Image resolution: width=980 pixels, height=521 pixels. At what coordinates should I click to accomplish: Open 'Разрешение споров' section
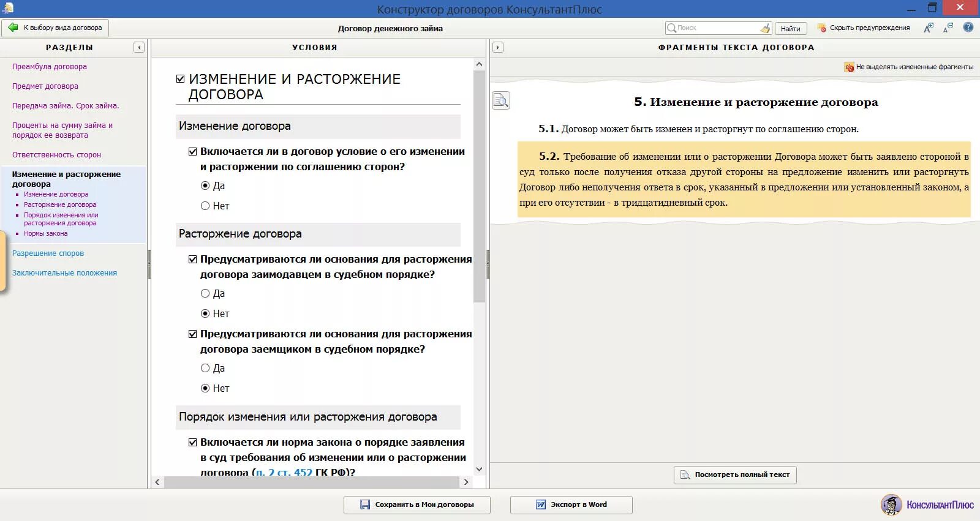point(48,253)
